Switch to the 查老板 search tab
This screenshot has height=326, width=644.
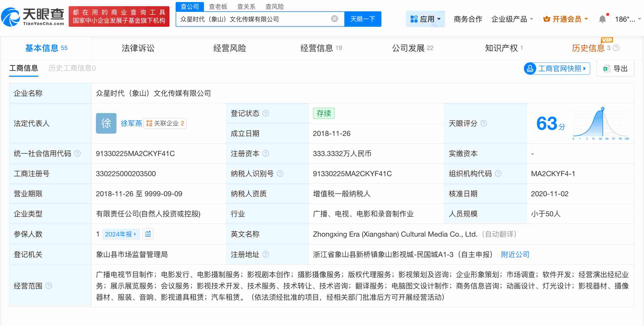218,6
